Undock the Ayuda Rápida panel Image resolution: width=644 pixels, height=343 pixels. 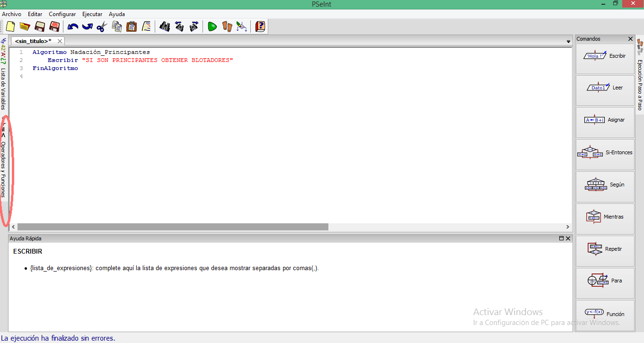coord(562,238)
